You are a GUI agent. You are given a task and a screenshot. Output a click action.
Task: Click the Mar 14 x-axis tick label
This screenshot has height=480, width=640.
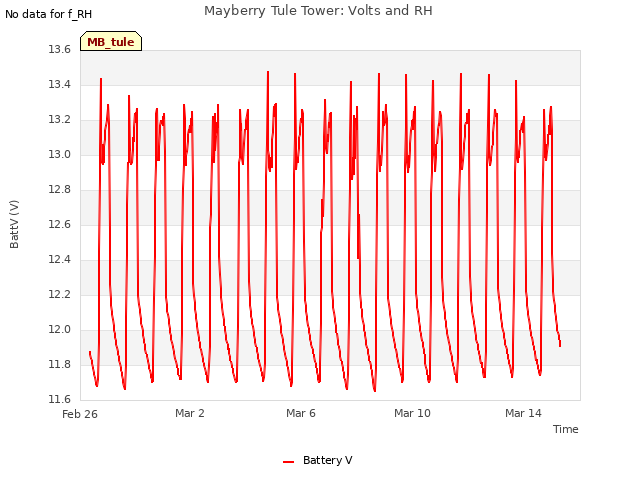pos(523,413)
